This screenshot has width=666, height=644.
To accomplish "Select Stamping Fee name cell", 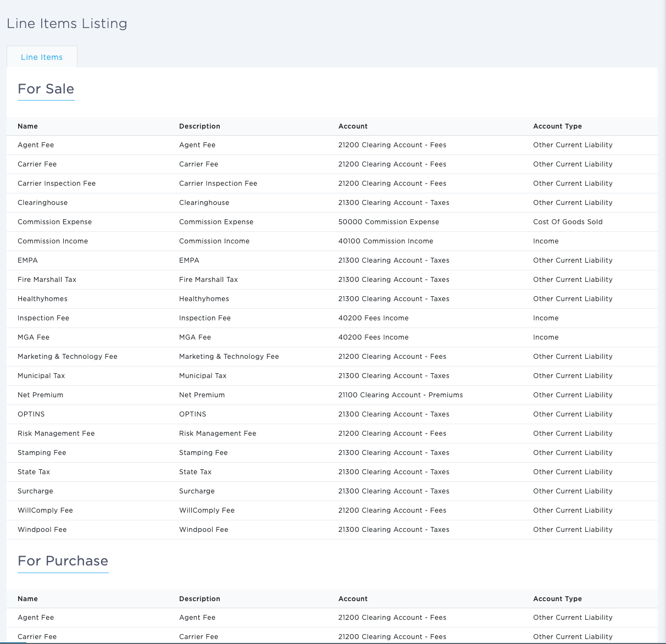I will [x=42, y=453].
